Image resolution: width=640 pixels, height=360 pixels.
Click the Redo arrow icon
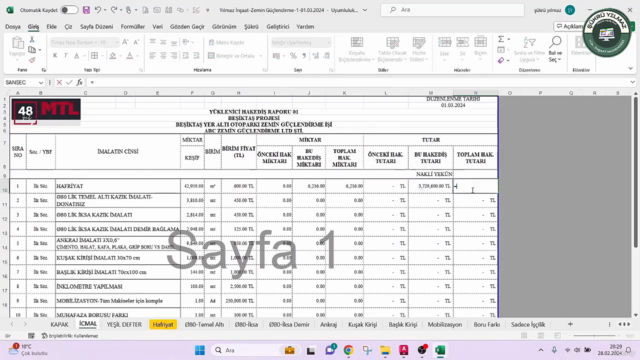tap(114, 10)
